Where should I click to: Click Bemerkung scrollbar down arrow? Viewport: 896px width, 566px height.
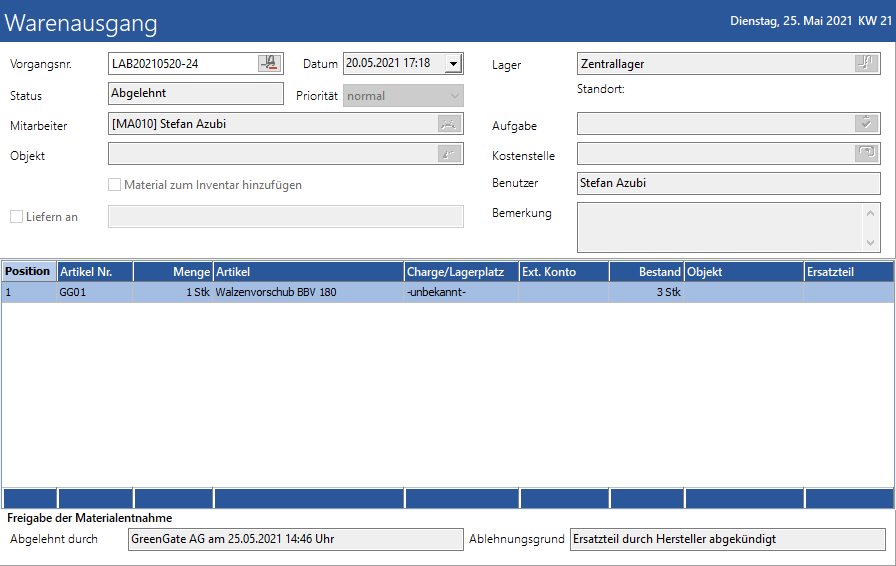pyautogui.click(x=870, y=242)
